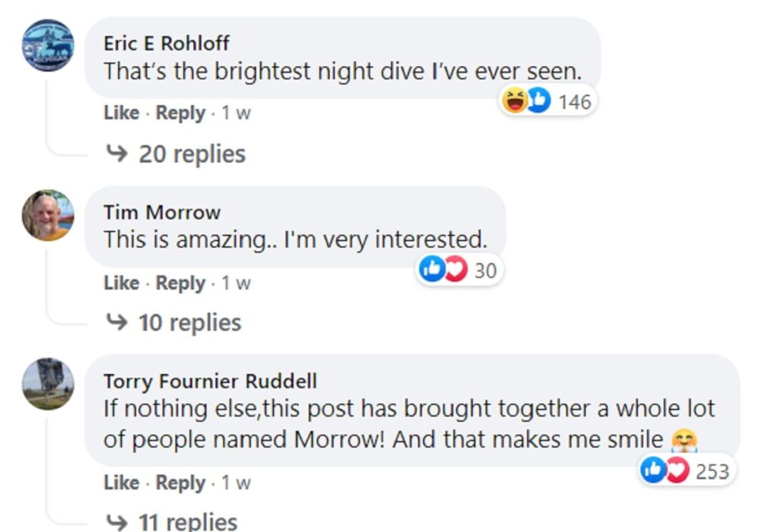Viewport: 774px width, 532px height.
Task: Like Tim Morrow's comment
Action: 121,283
